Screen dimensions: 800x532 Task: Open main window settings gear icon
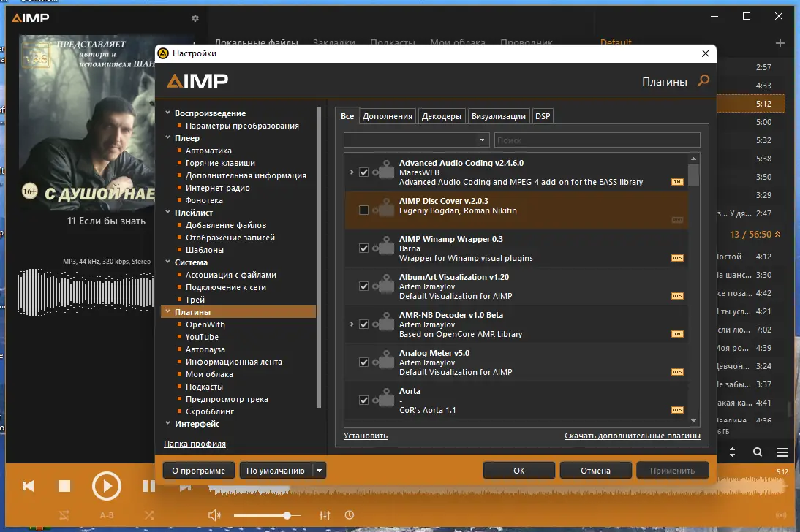(195, 18)
